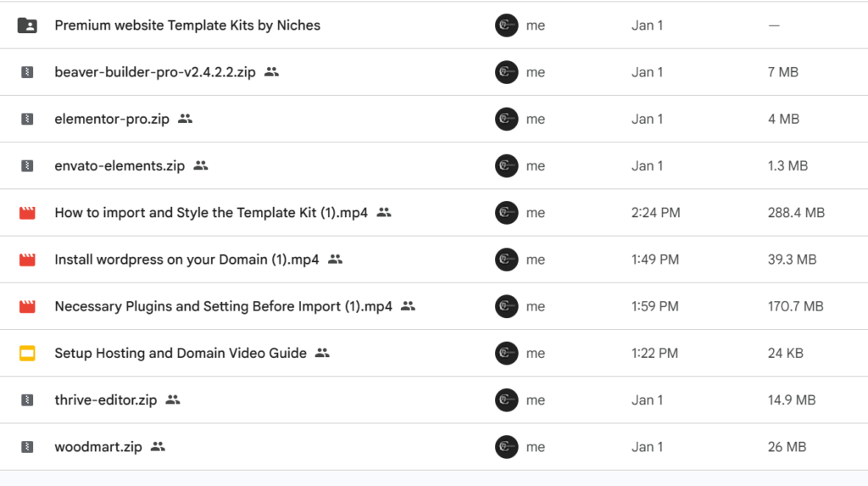Open the Premium website Template Kits by Niches folder
This screenshot has width=868, height=486.
(x=187, y=25)
